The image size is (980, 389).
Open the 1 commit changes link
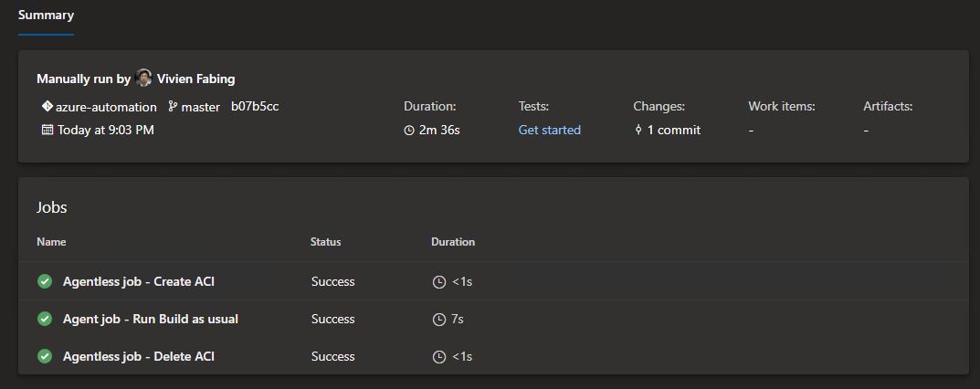(674, 130)
